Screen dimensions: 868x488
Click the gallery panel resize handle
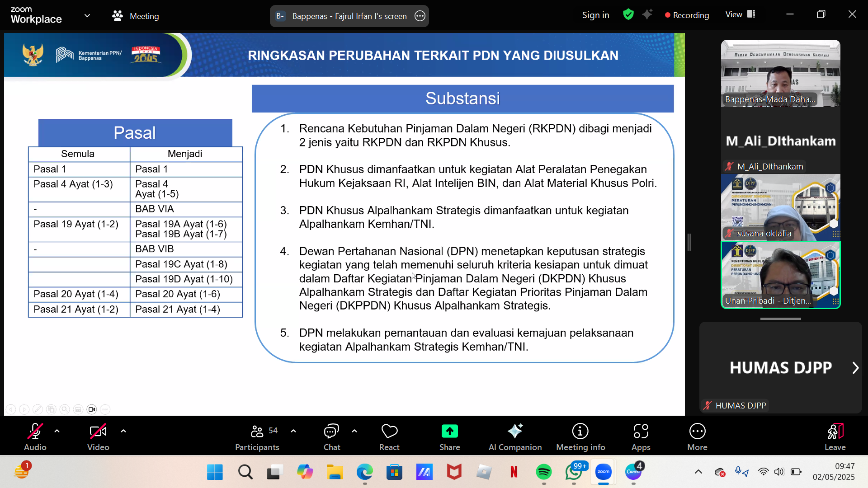pyautogui.click(x=689, y=243)
